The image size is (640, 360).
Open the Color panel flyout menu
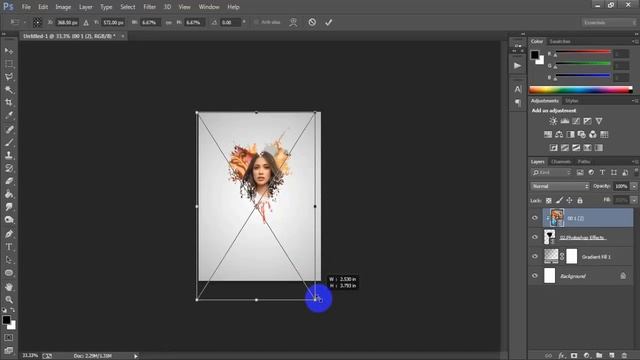pos(635,41)
